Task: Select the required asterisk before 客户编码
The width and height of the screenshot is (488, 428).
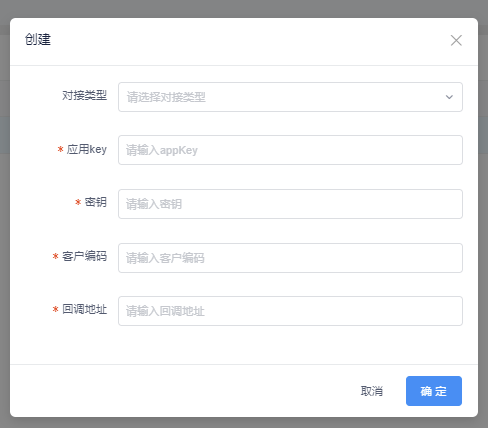Action: (x=56, y=256)
